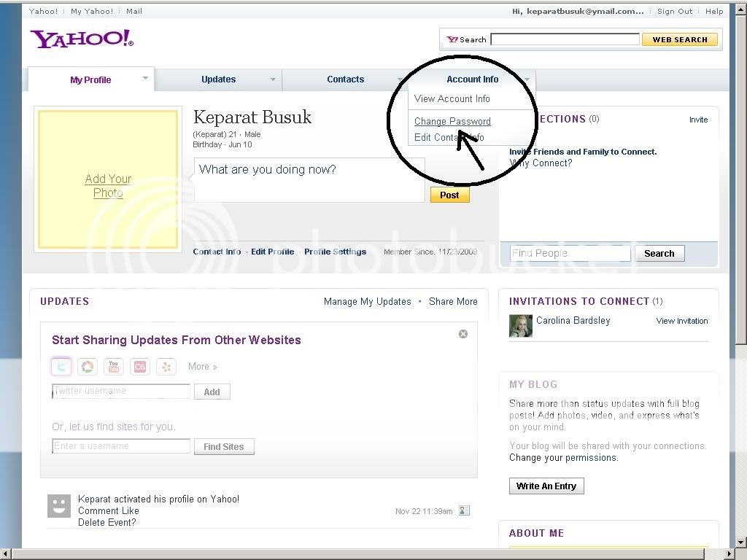Image resolution: width=747 pixels, height=560 pixels.
Task: Choose the Last.fm icon for sharing updates
Action: [x=140, y=366]
